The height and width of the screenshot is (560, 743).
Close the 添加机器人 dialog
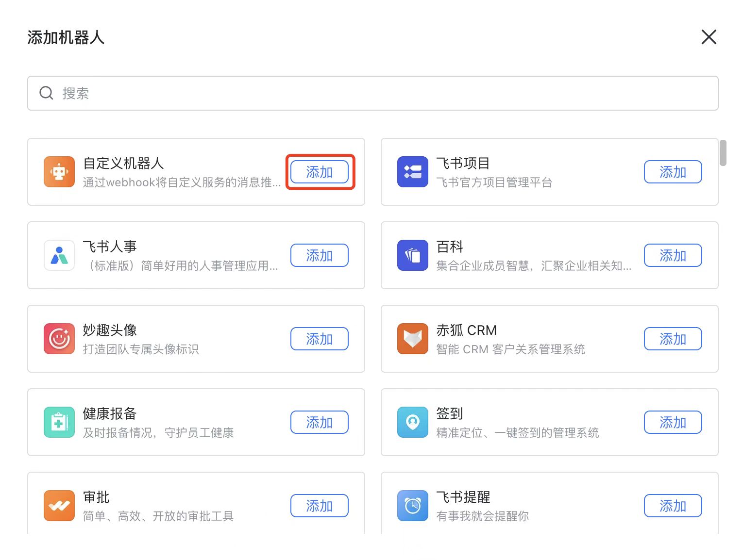709,37
